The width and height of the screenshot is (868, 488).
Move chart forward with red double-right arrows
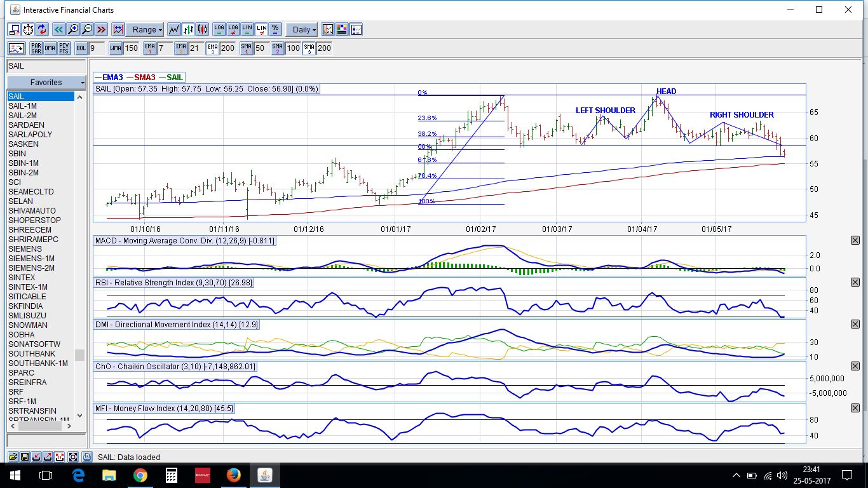pos(101,29)
